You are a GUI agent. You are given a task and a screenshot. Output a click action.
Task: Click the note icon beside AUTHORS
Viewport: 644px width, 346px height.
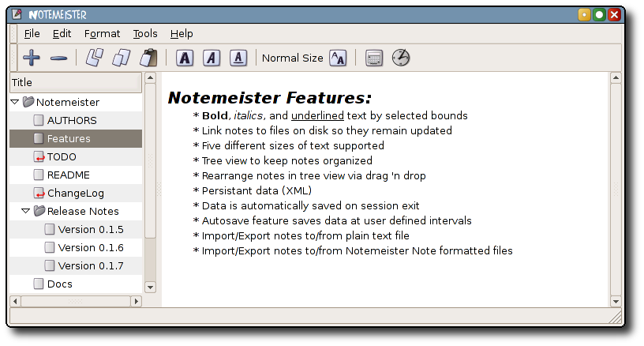[x=39, y=120]
